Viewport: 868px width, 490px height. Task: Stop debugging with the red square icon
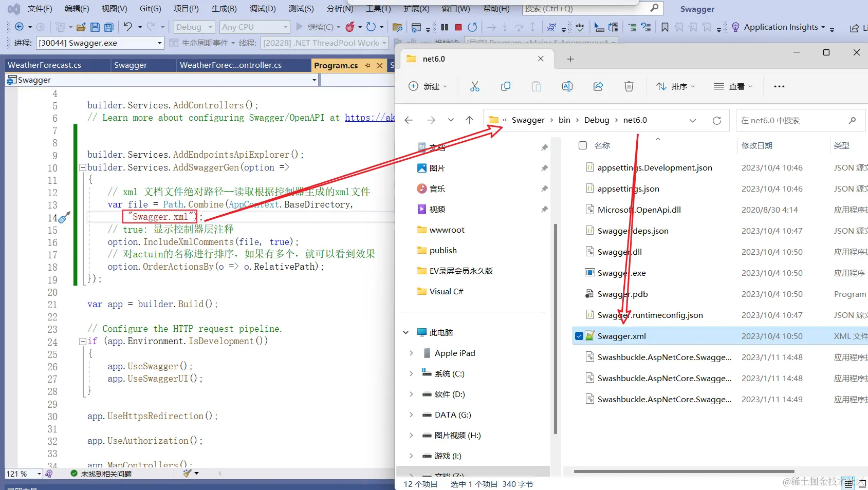click(x=458, y=27)
